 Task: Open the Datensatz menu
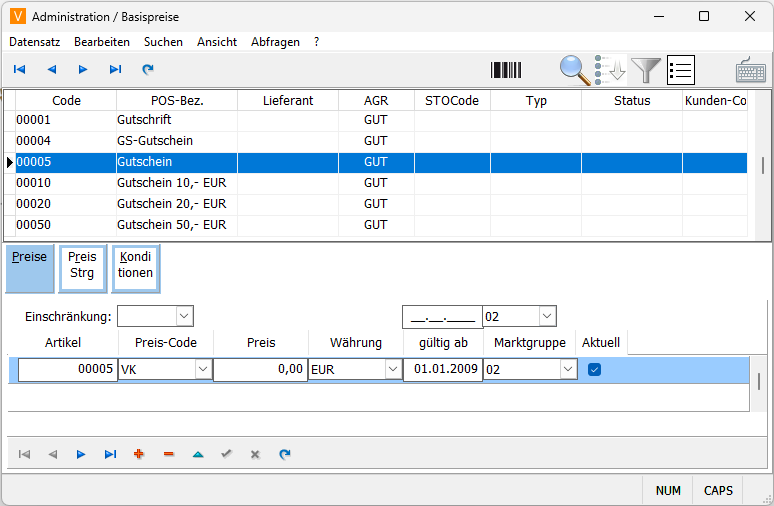34,42
